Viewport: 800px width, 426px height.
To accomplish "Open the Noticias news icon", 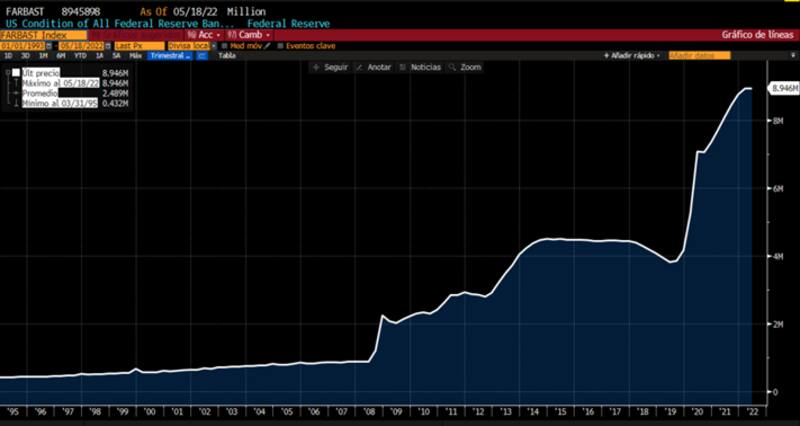I will 403,67.
